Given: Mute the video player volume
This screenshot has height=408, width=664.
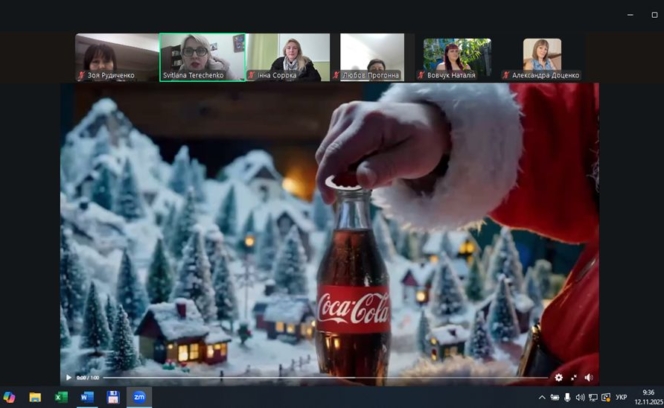Looking at the screenshot, I should [588, 377].
